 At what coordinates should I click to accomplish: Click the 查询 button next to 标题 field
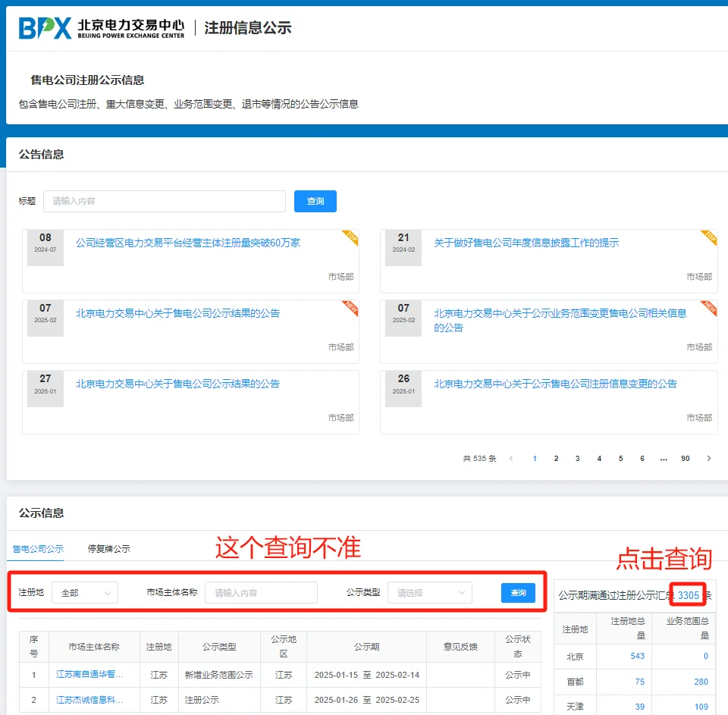point(315,200)
